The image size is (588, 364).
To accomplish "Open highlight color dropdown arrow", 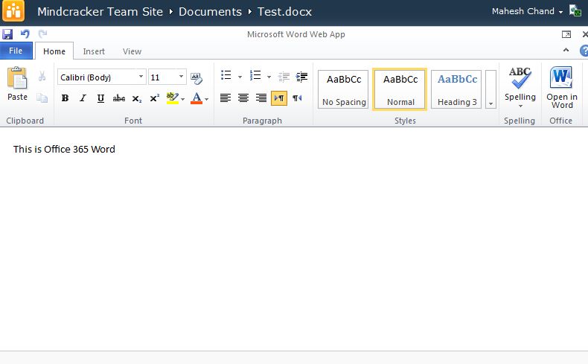I will [x=182, y=99].
